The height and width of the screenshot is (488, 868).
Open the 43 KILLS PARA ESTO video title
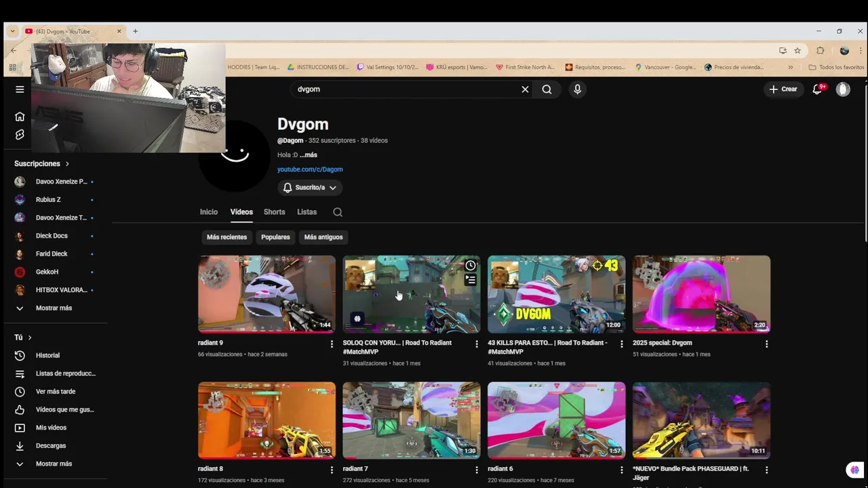(x=548, y=348)
